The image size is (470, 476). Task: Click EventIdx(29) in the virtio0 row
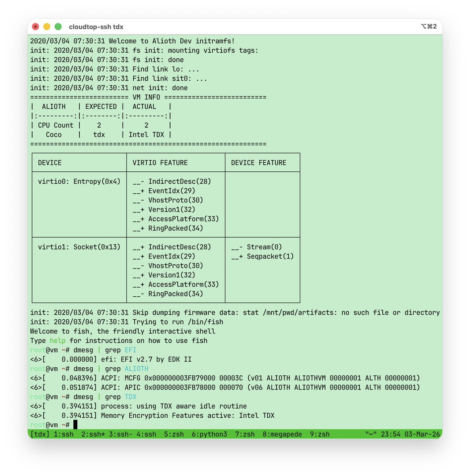(172, 191)
